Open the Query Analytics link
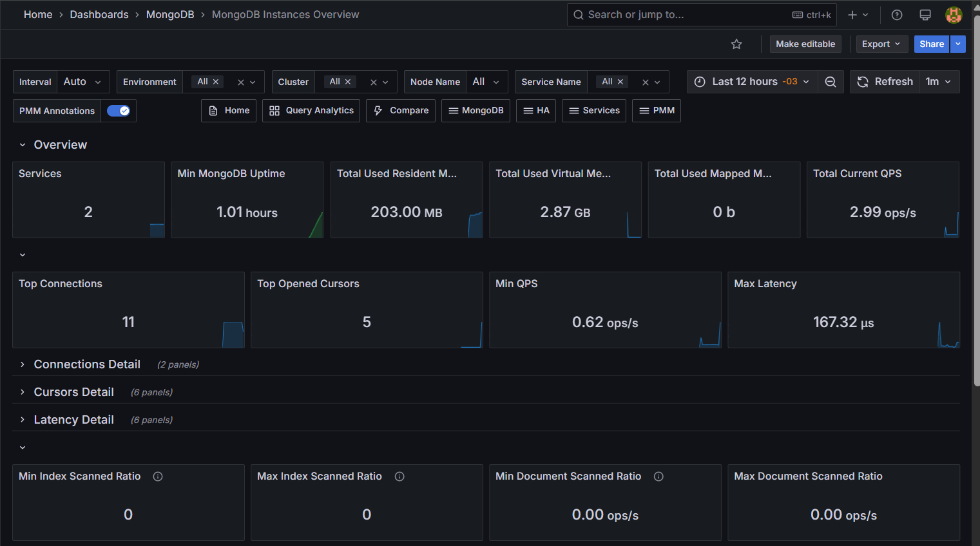Screen dimensions: 980x546 click(311, 111)
